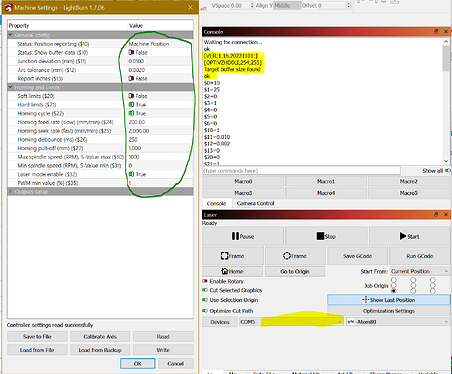Run Macro2 button
Screen dimensions: 452x374
pos(409,181)
